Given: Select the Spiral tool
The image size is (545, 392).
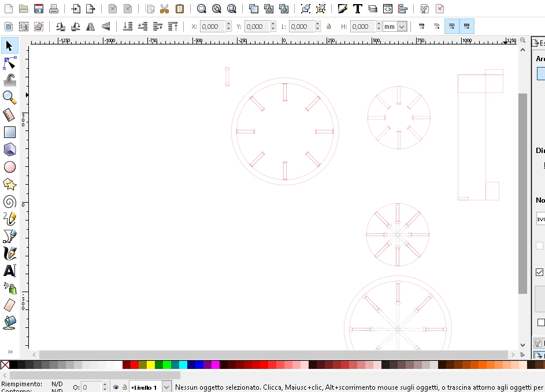Looking at the screenshot, I should [10, 201].
